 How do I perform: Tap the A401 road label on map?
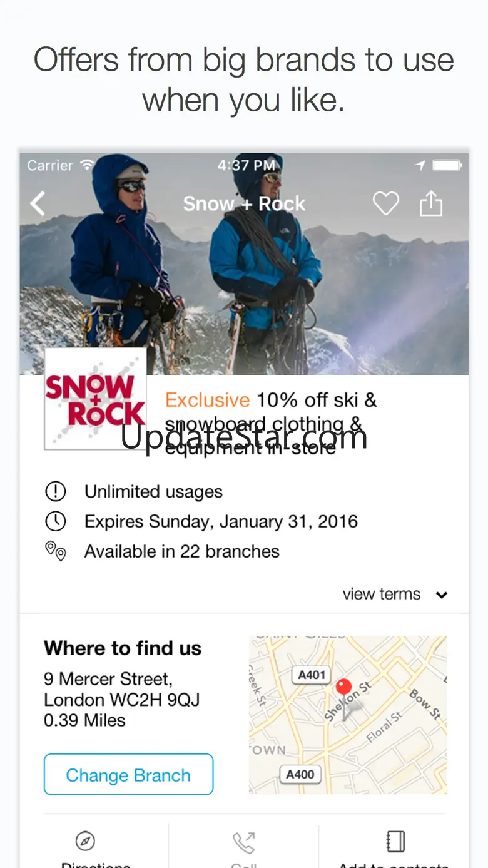(x=312, y=675)
